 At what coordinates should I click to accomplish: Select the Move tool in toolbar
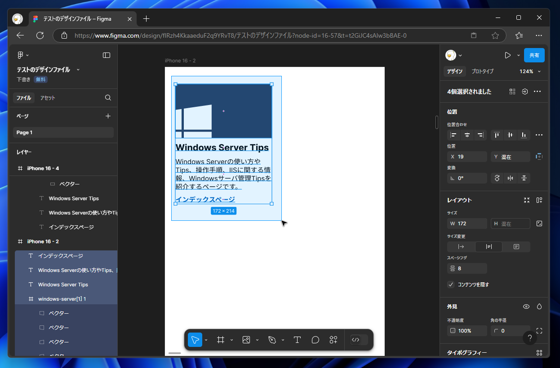click(195, 340)
